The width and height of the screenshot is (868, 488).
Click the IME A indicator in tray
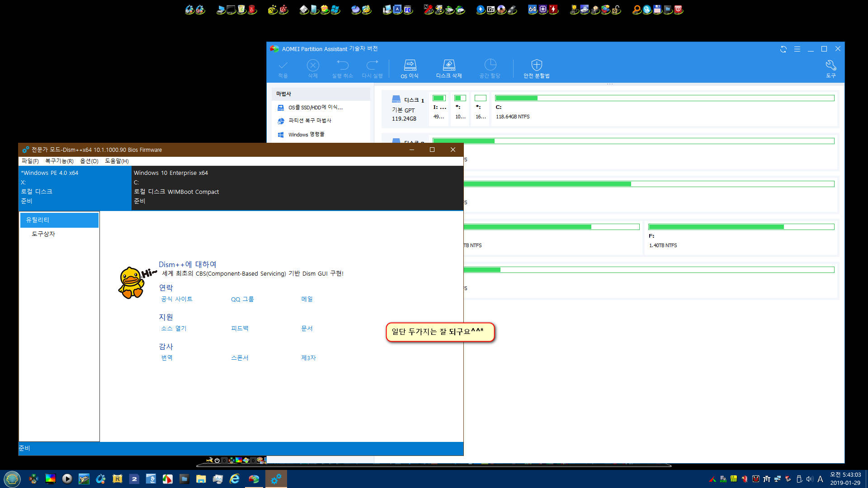coord(820,479)
